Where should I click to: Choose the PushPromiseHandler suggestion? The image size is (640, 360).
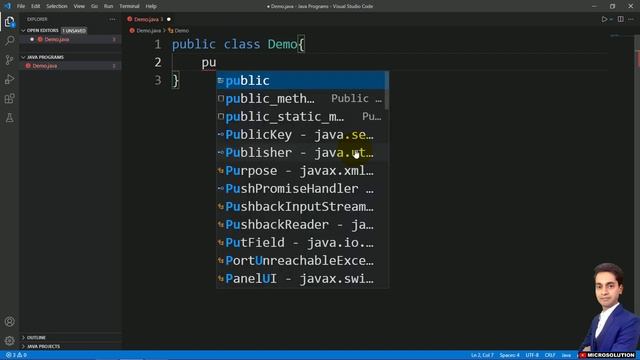click(x=302, y=189)
